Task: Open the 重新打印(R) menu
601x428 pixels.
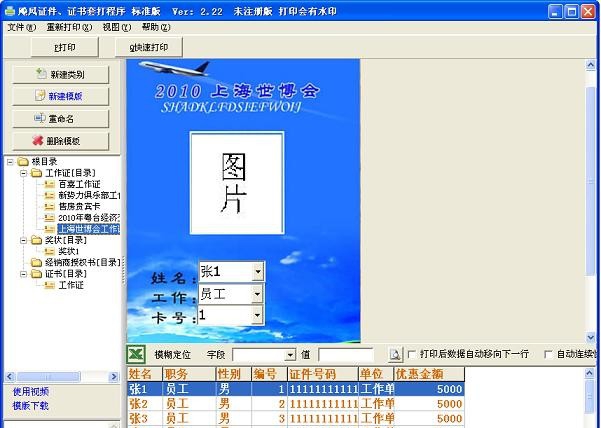Action: pyautogui.click(x=69, y=27)
